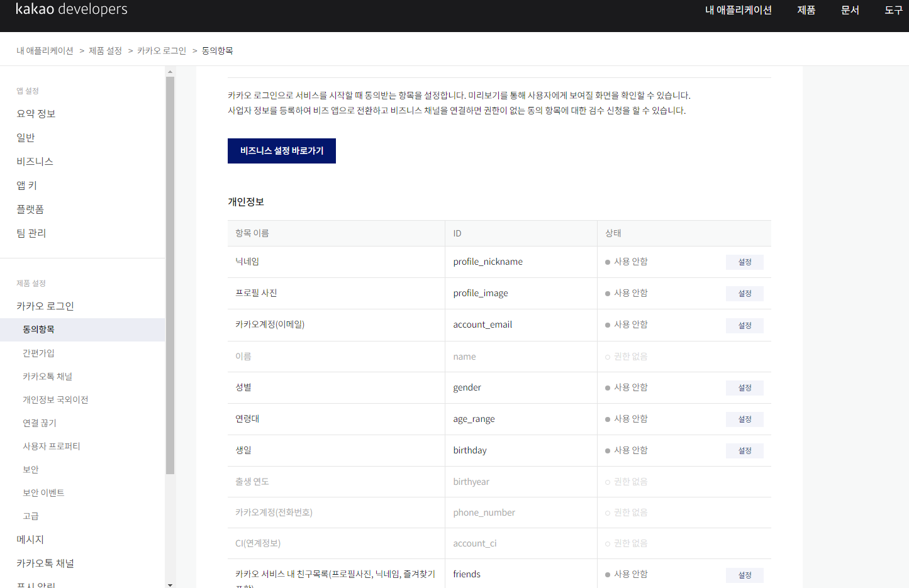Go to 내 애플리케이션 breadcrumb link
This screenshot has height=588, width=909.
tap(45, 50)
